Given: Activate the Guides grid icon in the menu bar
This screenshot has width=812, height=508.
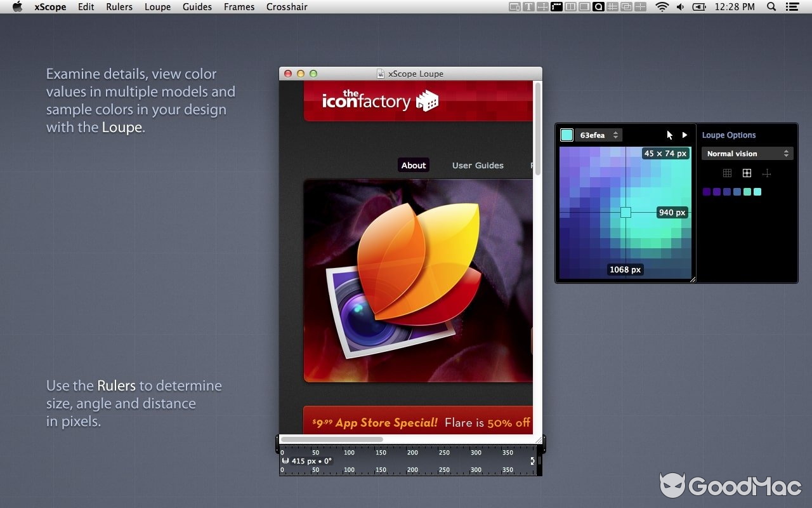Looking at the screenshot, I should pyautogui.click(x=613, y=7).
